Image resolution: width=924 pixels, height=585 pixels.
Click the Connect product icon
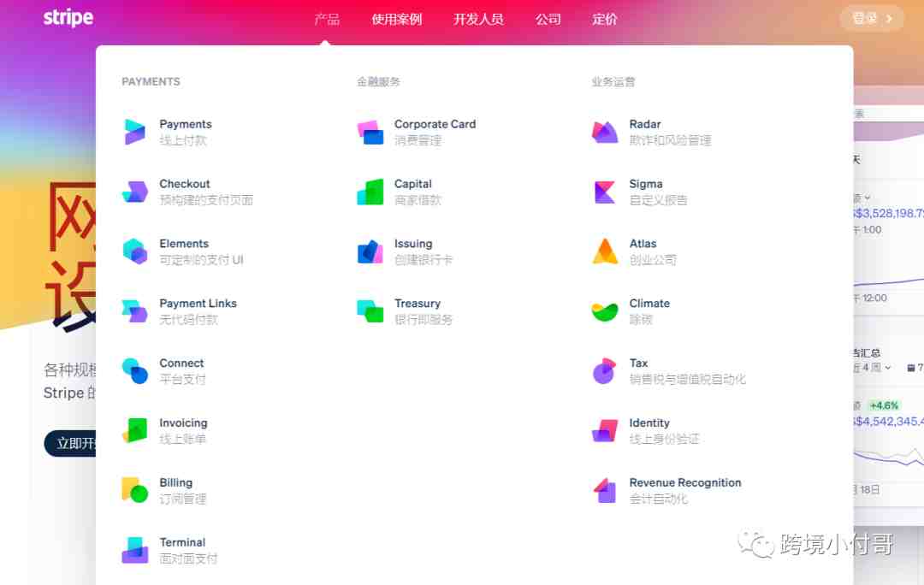[135, 371]
